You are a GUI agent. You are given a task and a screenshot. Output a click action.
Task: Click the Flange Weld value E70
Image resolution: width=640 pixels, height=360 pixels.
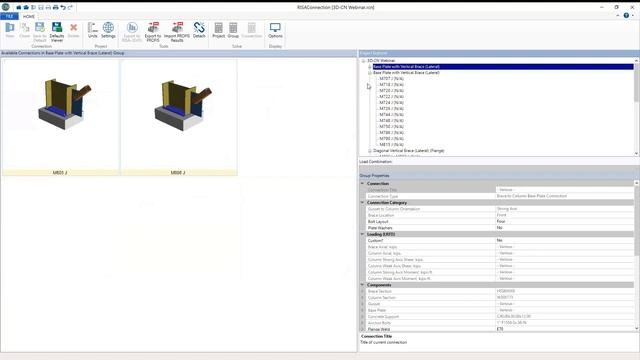(x=564, y=329)
